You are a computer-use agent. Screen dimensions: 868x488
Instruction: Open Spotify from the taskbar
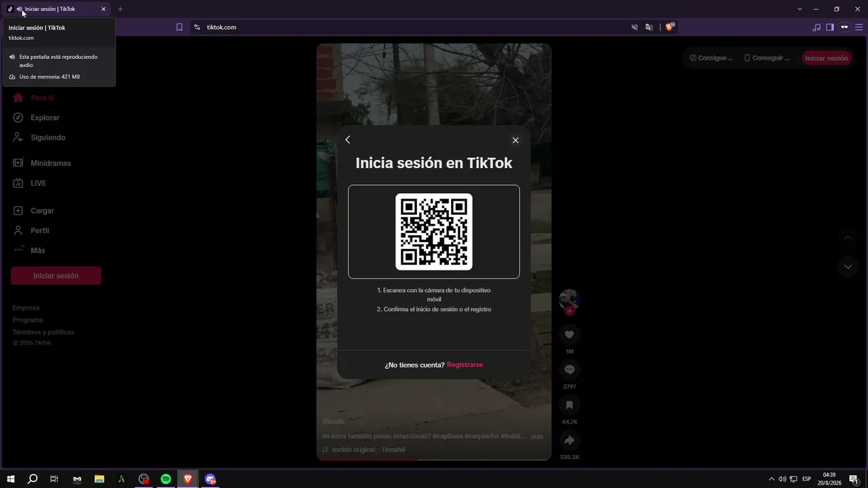pos(166,479)
